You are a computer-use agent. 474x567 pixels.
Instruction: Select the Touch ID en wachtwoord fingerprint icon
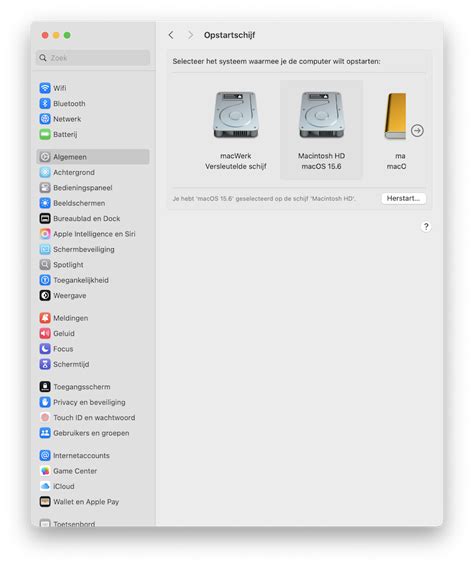(x=45, y=417)
